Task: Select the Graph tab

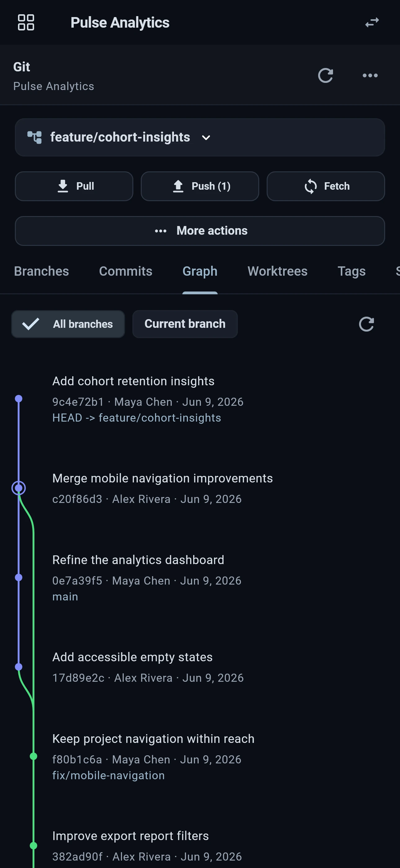Action: [200, 271]
